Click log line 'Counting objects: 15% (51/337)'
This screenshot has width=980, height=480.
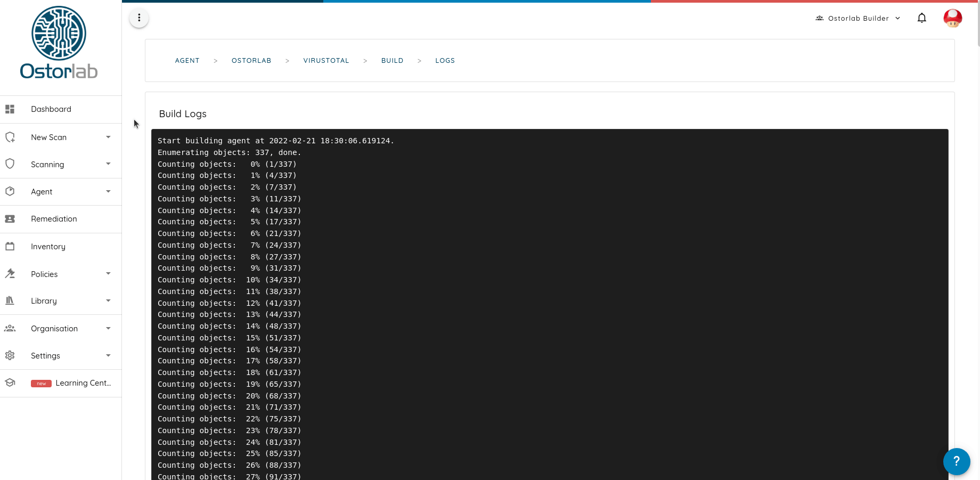(x=230, y=338)
